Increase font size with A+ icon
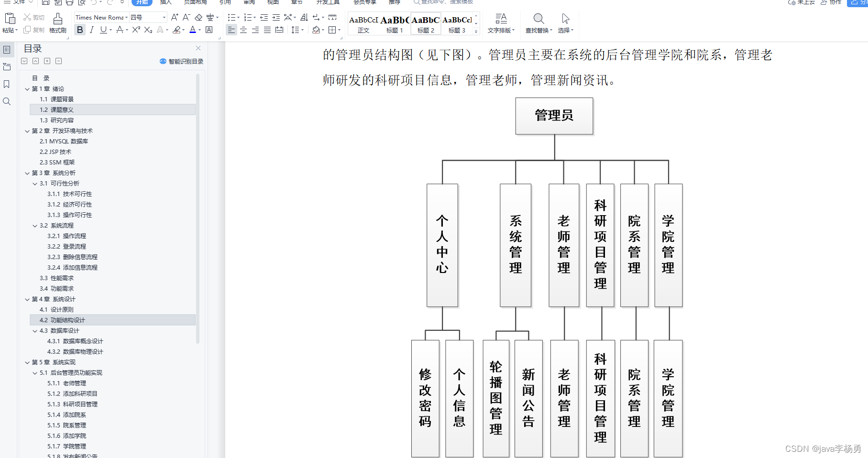This screenshot has height=458, width=868. [x=175, y=18]
